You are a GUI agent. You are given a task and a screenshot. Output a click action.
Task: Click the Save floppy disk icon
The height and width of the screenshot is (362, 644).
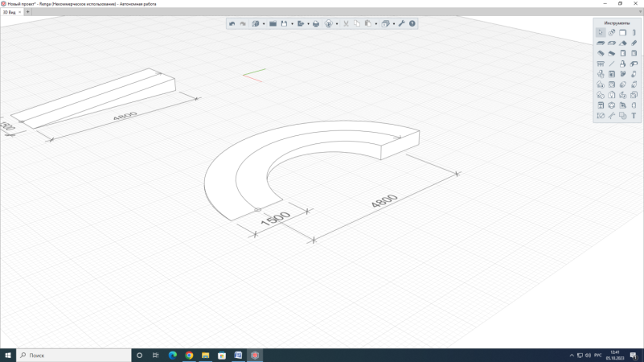coord(284,24)
